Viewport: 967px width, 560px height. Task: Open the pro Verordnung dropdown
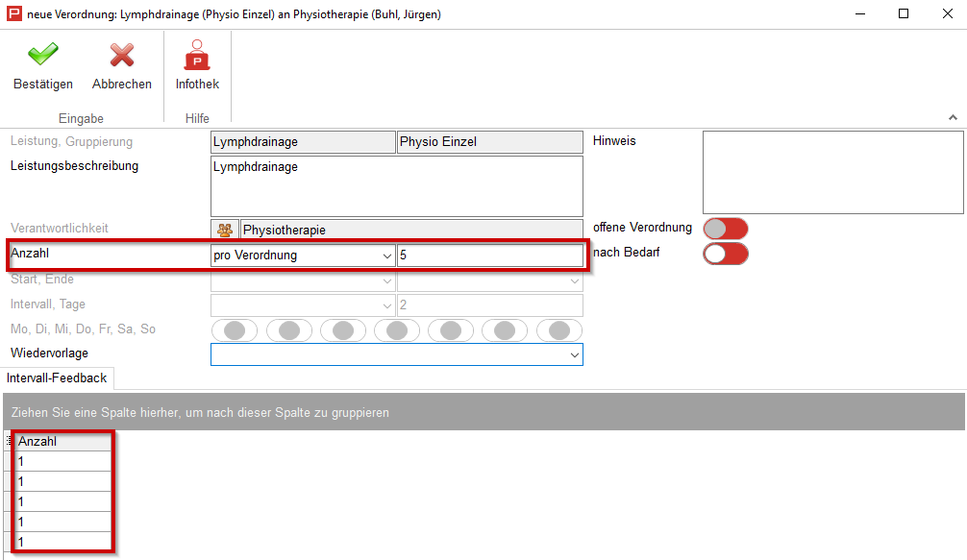pos(386,256)
